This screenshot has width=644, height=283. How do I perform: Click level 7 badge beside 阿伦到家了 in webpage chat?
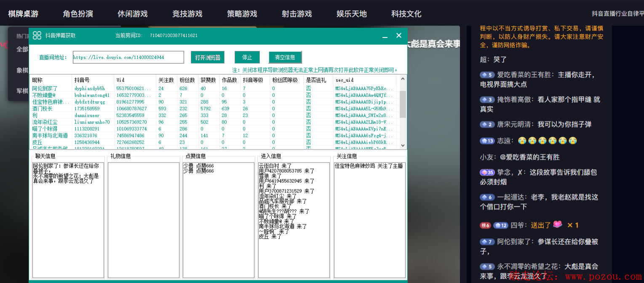click(487, 242)
